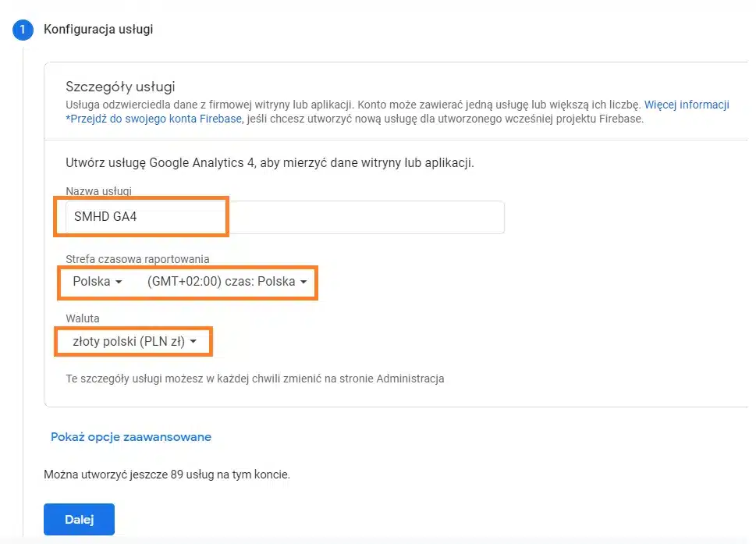
Task: Open the Polska country dropdown
Action: point(97,282)
